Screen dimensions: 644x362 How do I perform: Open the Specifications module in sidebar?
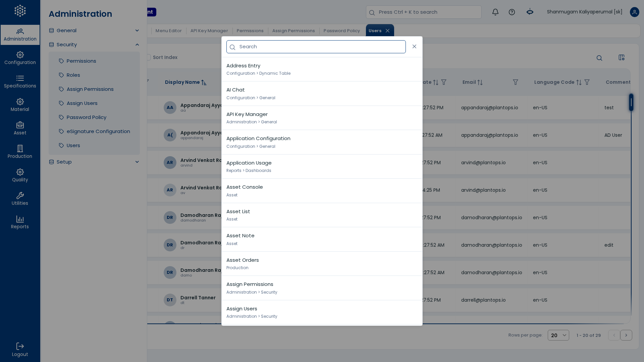pyautogui.click(x=20, y=82)
